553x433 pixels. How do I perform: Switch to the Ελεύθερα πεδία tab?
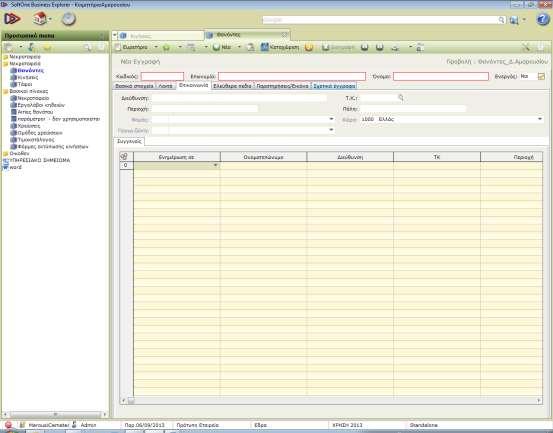[x=232, y=86]
